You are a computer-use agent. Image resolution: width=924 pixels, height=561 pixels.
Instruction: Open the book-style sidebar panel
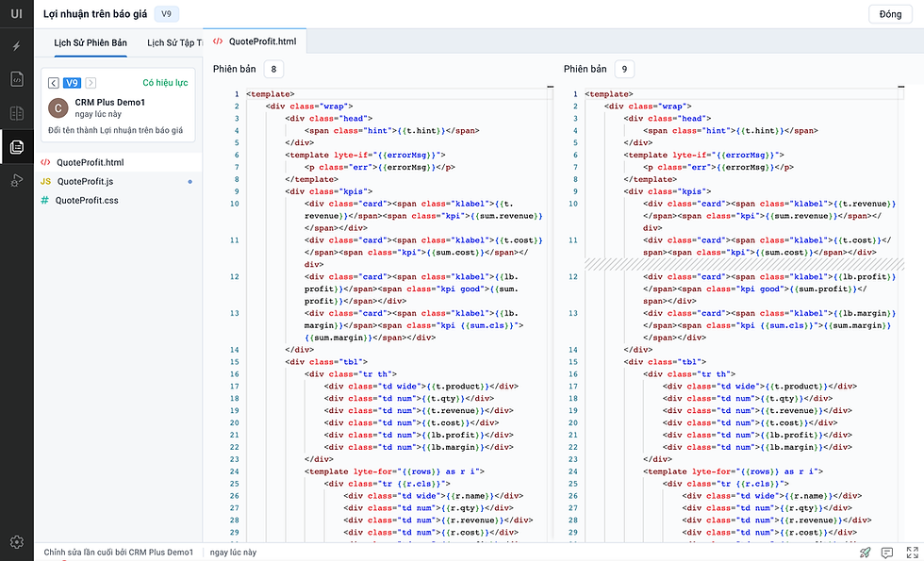(x=17, y=112)
